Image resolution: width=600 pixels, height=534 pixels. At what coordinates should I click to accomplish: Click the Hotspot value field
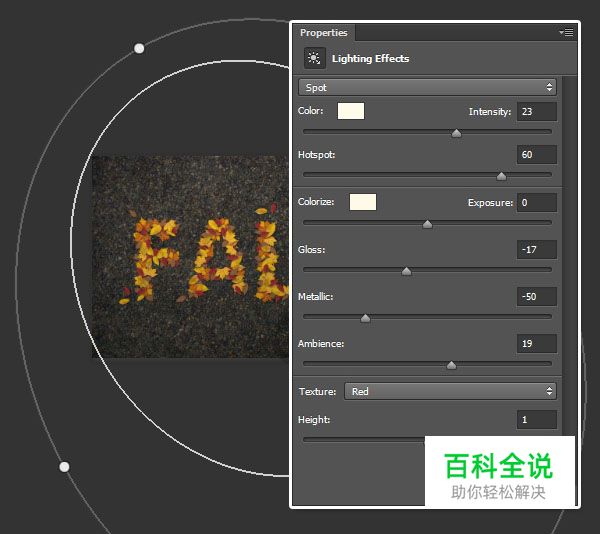(x=536, y=155)
